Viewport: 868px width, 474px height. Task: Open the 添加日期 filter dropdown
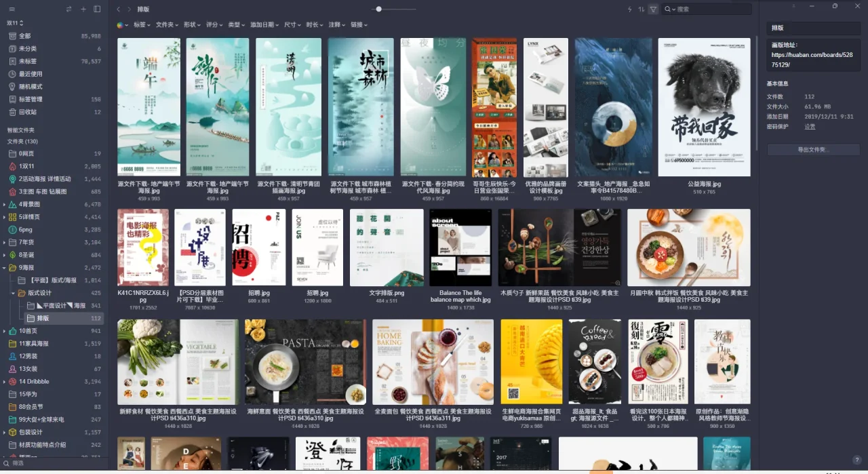[x=264, y=25]
